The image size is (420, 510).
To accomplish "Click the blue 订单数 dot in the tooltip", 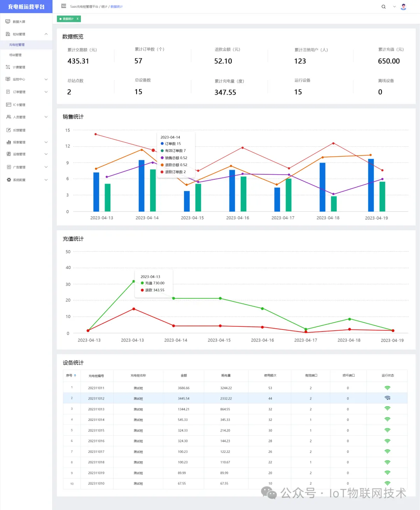I will 162,144.
